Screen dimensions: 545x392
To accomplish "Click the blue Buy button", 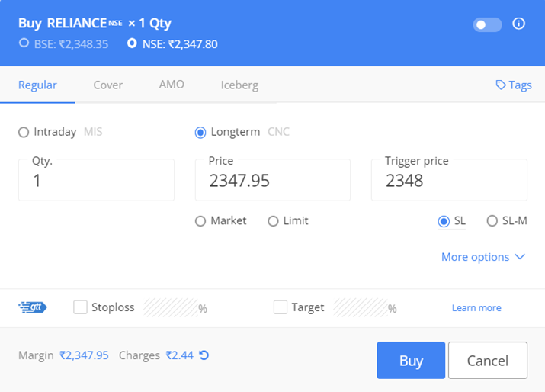I will pos(411,360).
